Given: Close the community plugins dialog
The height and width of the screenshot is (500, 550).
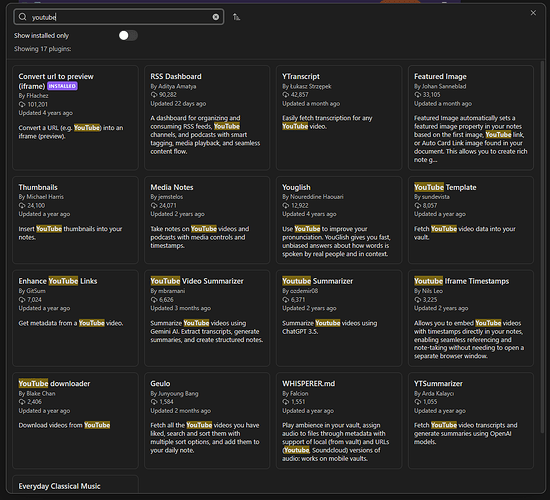Looking at the screenshot, I should pyautogui.click(x=533, y=13).
